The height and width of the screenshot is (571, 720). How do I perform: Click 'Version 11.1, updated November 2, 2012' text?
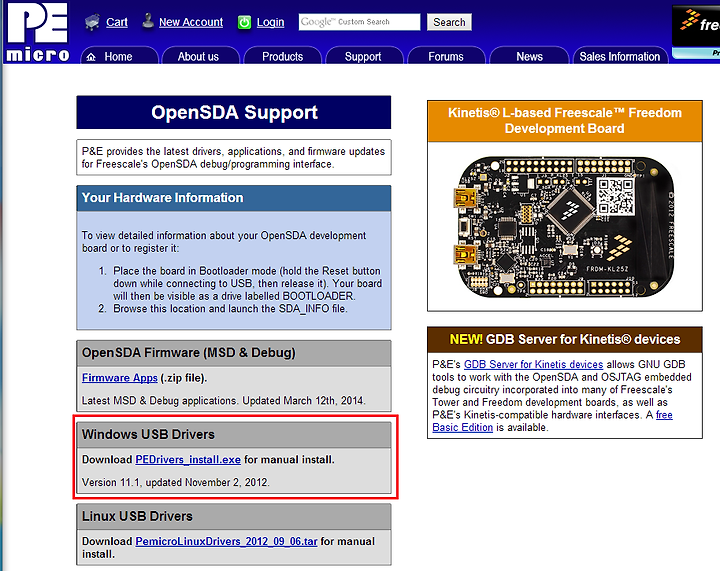(x=175, y=482)
